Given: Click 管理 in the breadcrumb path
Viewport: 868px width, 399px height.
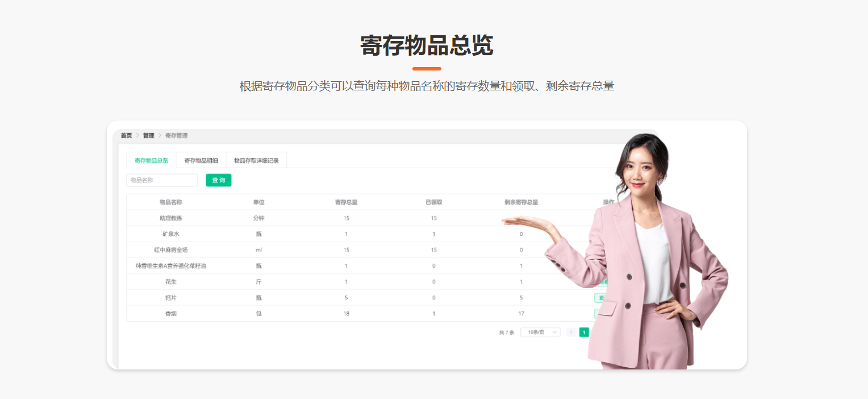Looking at the screenshot, I should pos(148,136).
